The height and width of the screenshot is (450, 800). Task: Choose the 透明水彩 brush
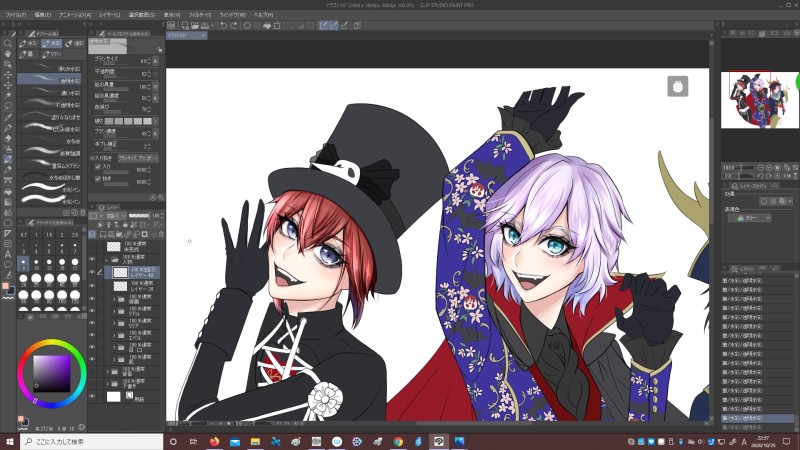[49, 80]
